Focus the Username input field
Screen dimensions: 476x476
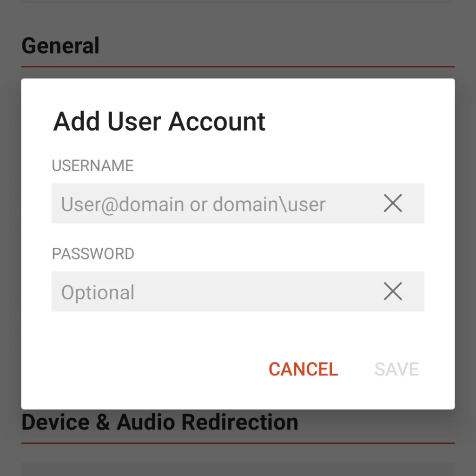pos(238,203)
